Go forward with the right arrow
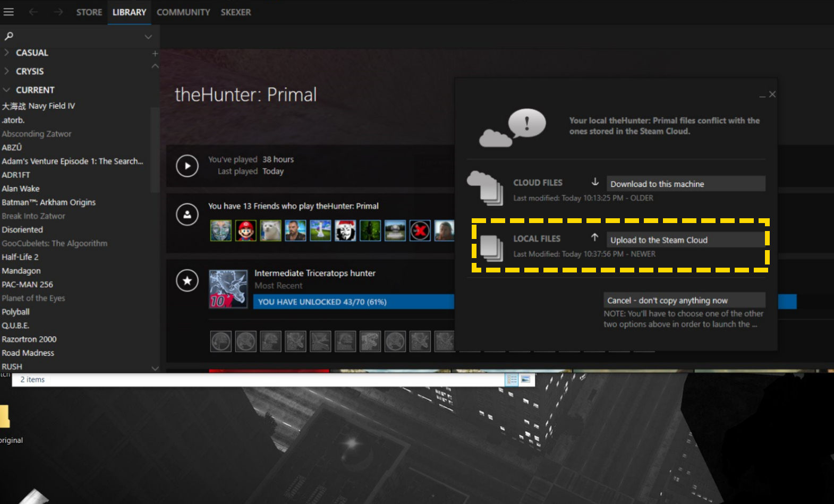Viewport: 834px width, 504px height. [x=58, y=12]
